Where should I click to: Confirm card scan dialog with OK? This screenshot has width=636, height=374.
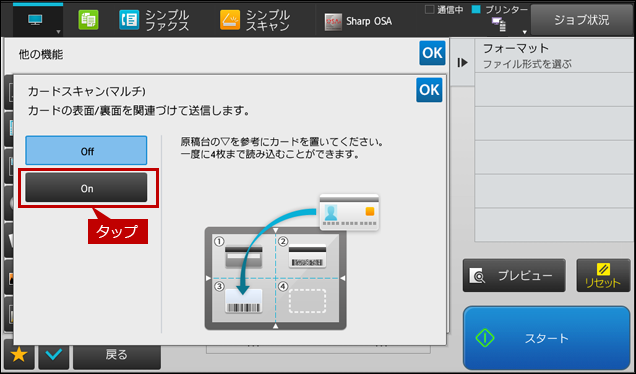429,90
